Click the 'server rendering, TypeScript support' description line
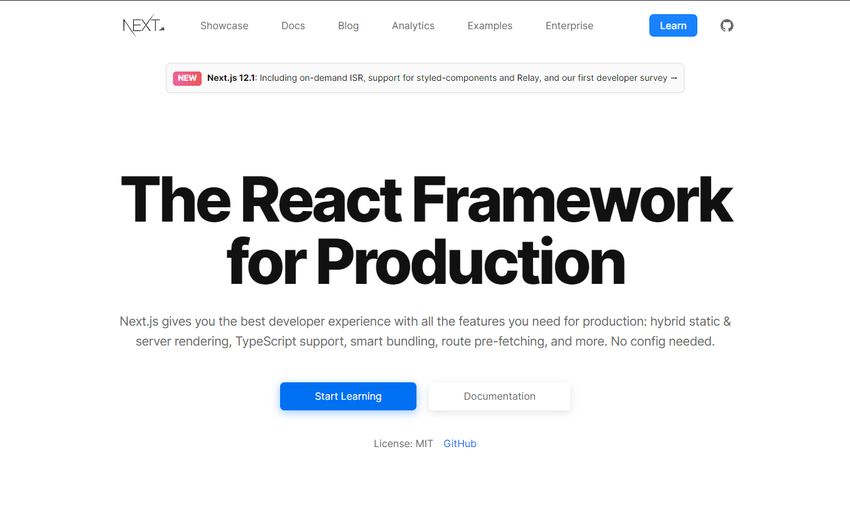The width and height of the screenshot is (850, 507). pos(425,342)
